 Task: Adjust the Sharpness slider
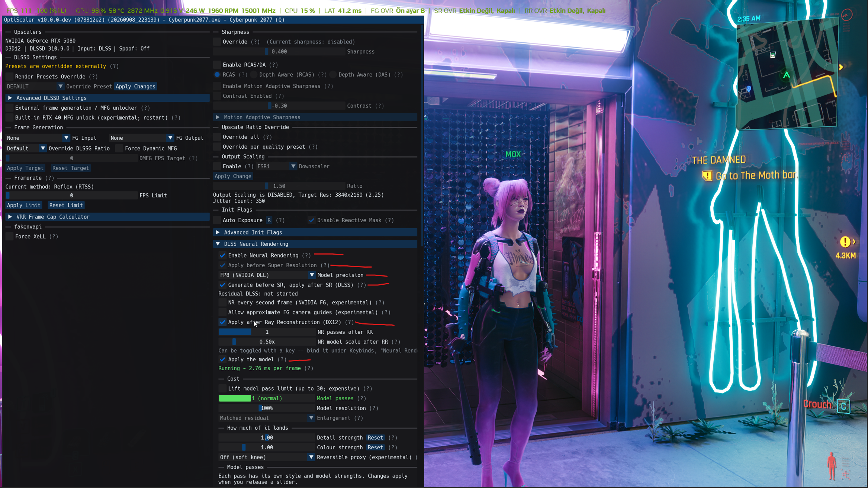pyautogui.click(x=279, y=52)
